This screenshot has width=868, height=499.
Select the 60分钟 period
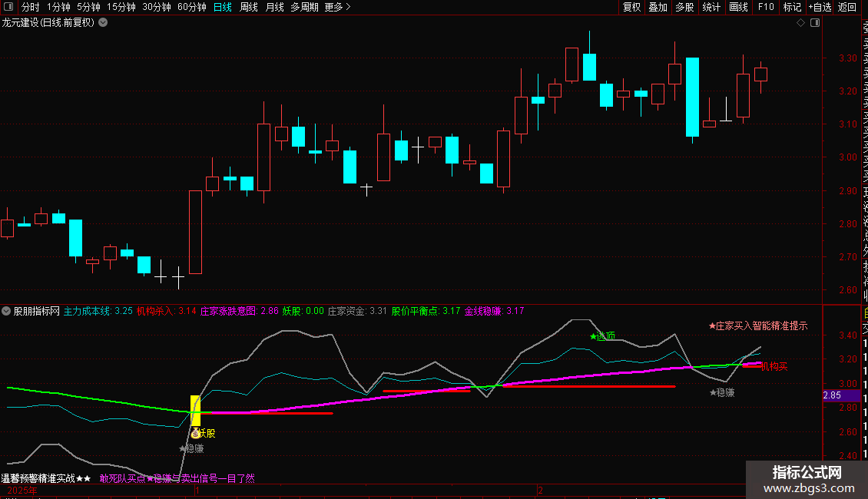pos(192,7)
